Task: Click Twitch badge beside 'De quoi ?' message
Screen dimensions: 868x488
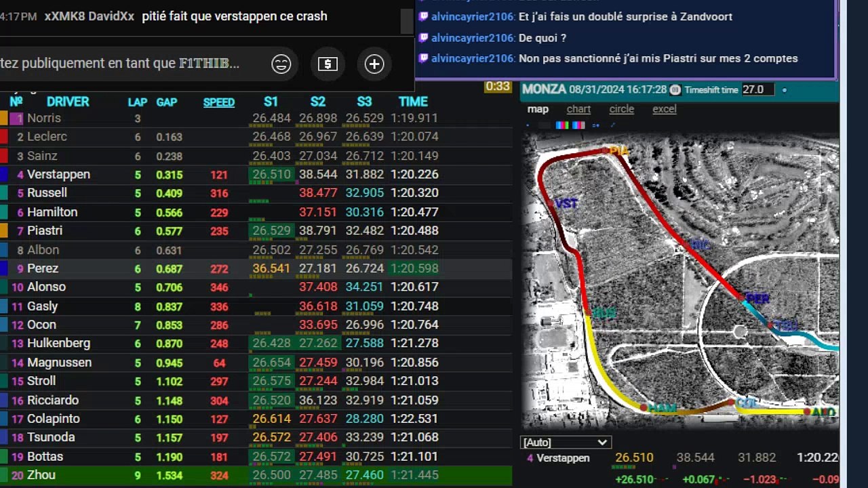Action: [424, 38]
